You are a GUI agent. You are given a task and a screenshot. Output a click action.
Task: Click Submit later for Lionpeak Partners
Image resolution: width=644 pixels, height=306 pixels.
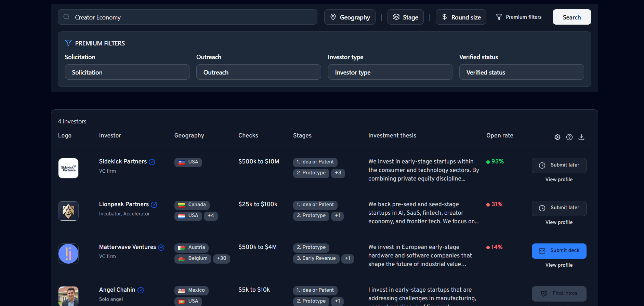click(559, 208)
